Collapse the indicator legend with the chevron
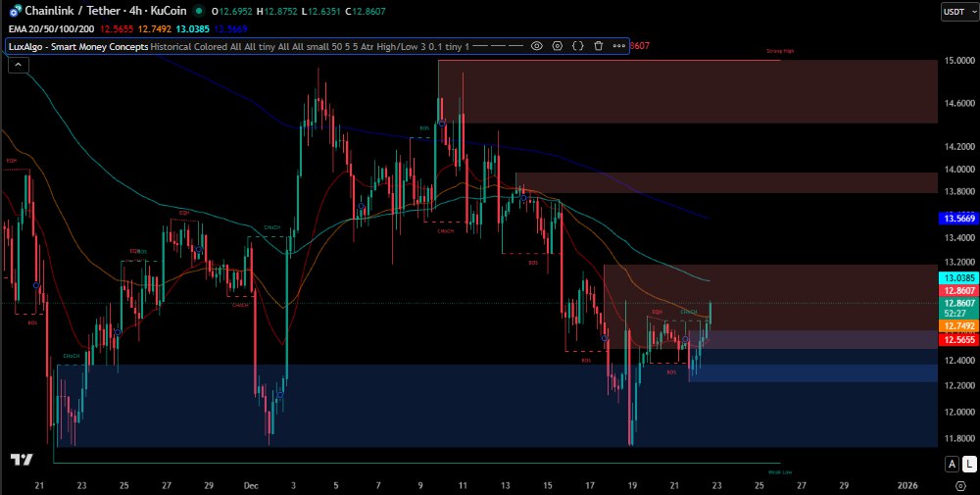The width and height of the screenshot is (980, 495). coord(17,65)
